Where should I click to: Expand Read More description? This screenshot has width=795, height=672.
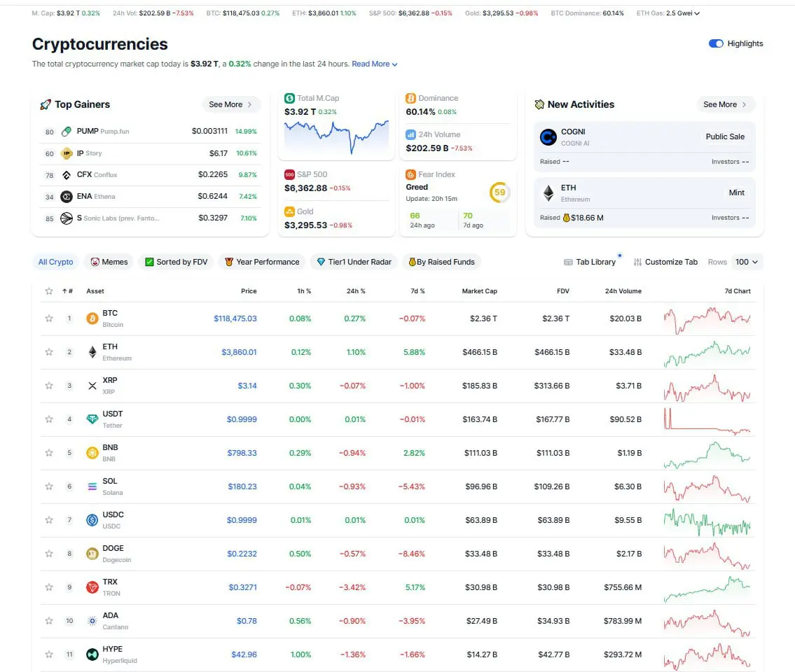[x=375, y=64]
